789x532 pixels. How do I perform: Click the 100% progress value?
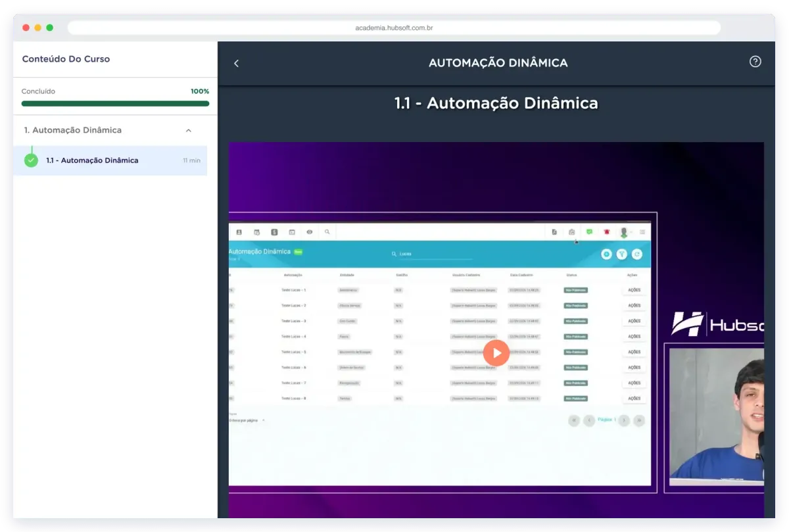point(200,91)
